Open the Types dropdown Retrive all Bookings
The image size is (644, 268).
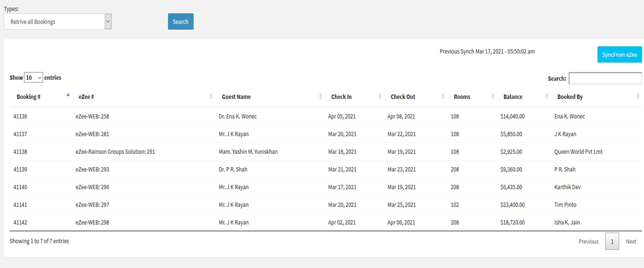pos(58,22)
